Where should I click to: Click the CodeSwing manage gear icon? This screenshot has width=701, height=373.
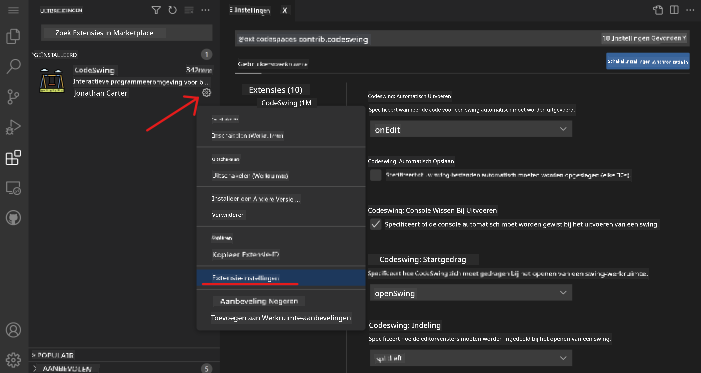(206, 93)
